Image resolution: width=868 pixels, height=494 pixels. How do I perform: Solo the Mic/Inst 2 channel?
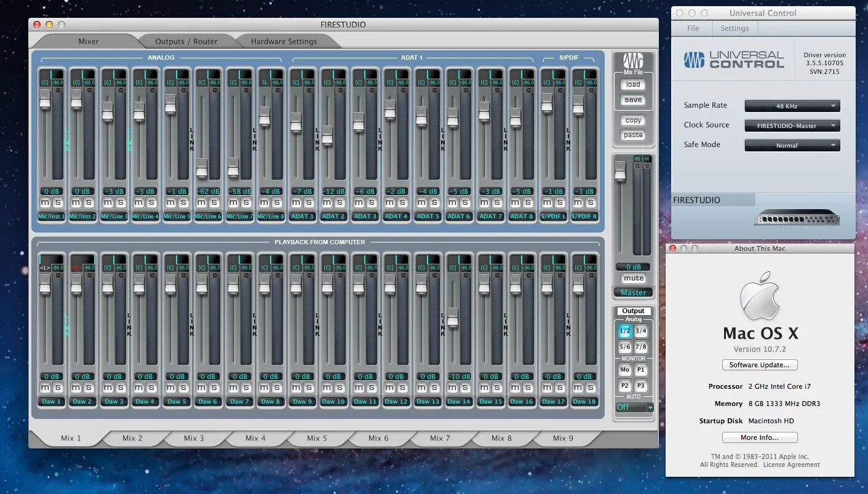pyautogui.click(x=89, y=202)
